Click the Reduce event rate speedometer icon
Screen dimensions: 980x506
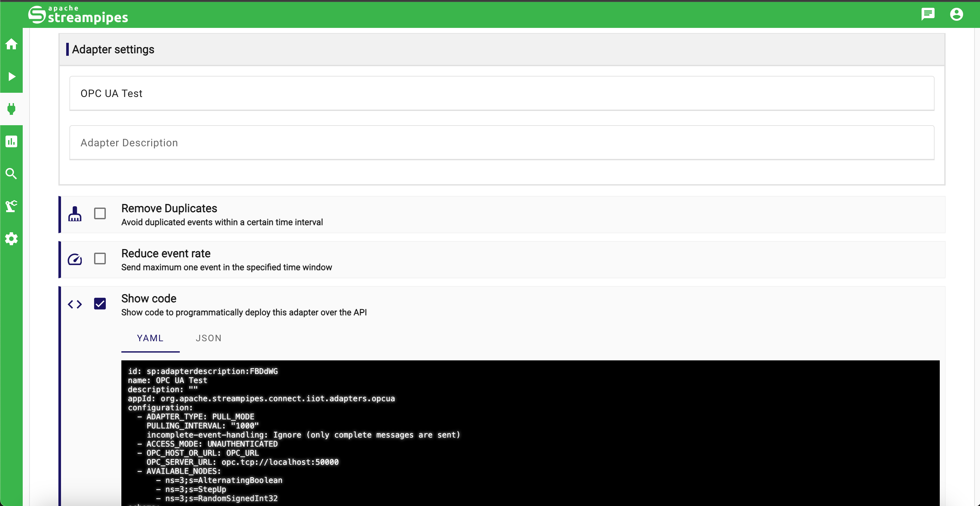75,259
